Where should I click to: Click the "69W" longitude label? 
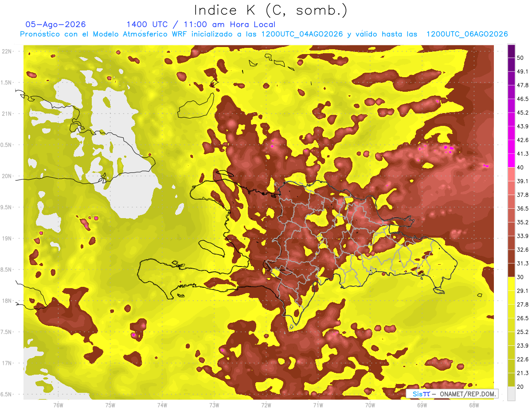(422, 405)
